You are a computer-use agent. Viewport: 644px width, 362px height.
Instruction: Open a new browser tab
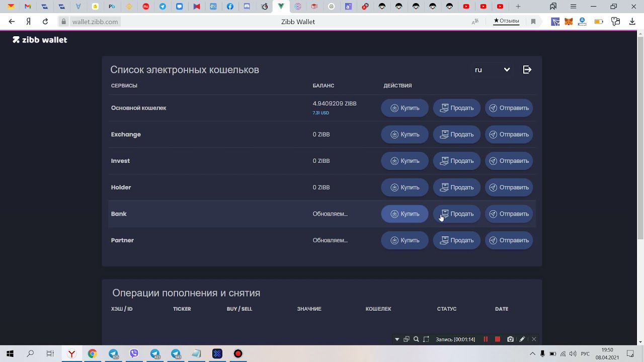pos(518,7)
